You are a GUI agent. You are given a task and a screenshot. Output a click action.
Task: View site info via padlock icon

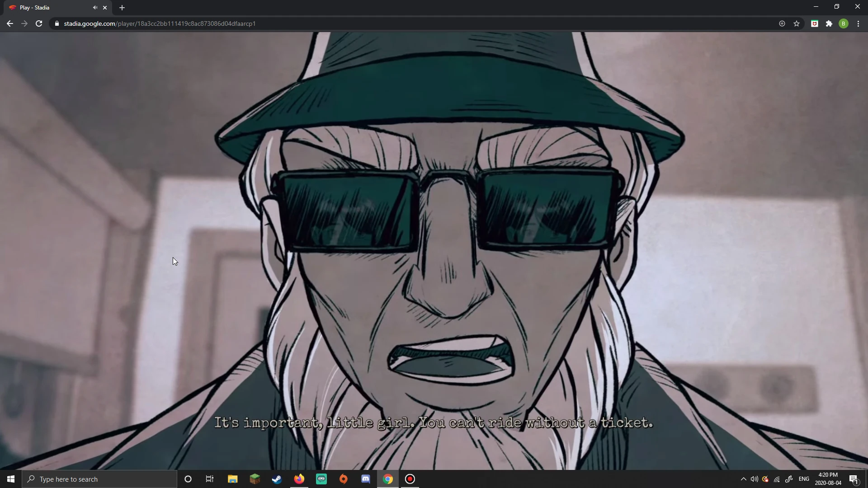point(57,23)
